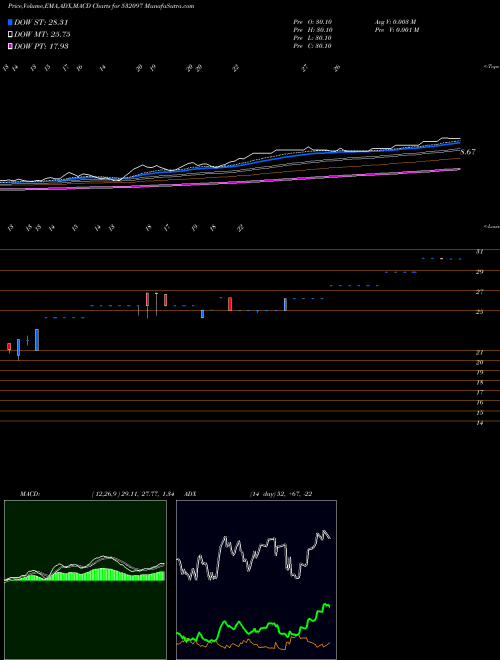500x660 pixels.
Task: Click the 14 price axis label
Action: click(x=479, y=423)
